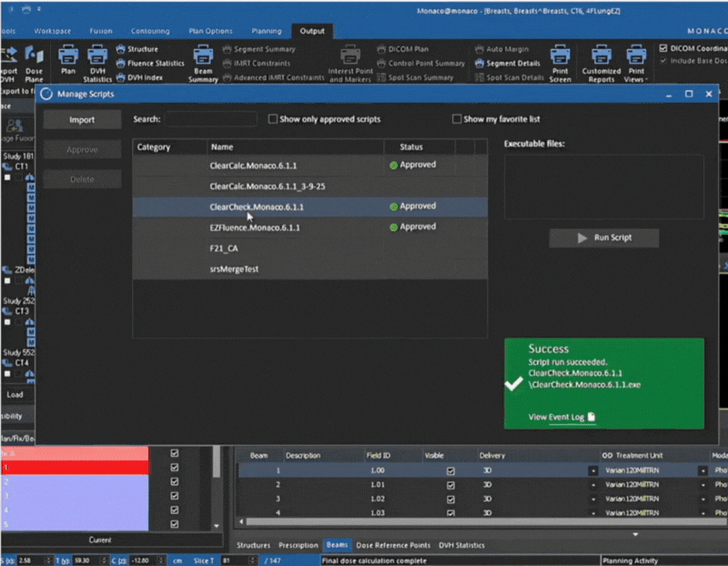Click the green Approved icon for EZFluence.Monaco.6.1.1
This screenshot has height=566, width=728.
tap(394, 227)
